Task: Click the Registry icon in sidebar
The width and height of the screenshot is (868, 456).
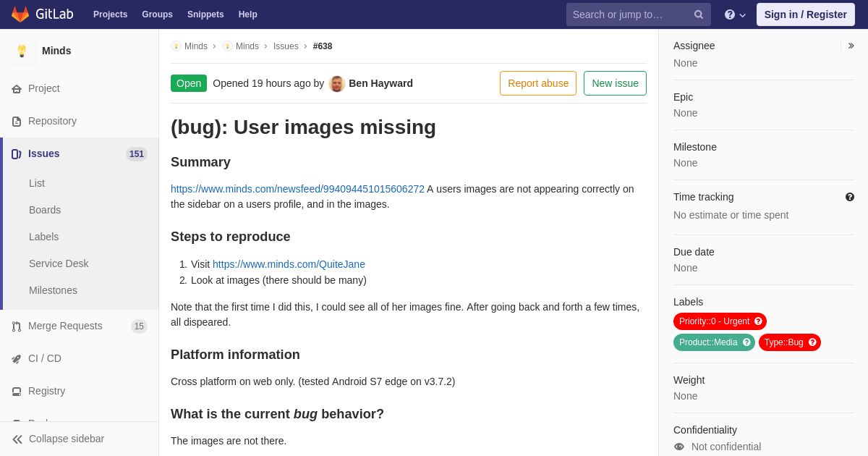Action: [x=17, y=392]
